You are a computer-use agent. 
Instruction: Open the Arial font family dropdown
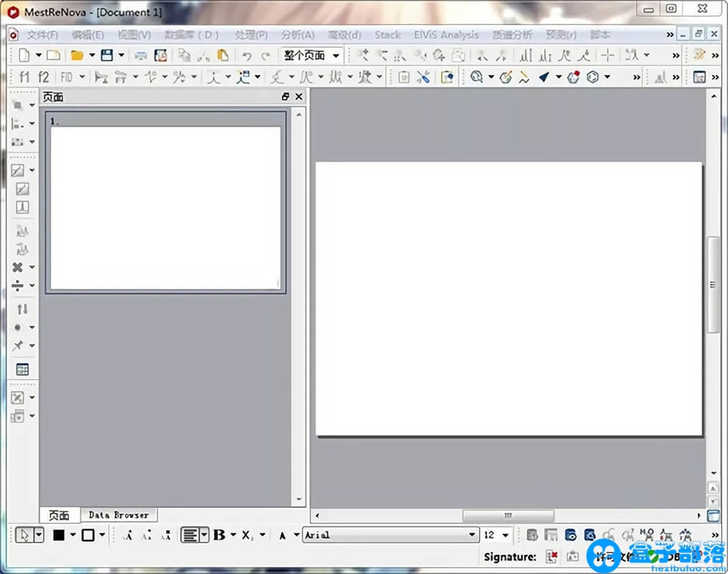pyautogui.click(x=390, y=535)
